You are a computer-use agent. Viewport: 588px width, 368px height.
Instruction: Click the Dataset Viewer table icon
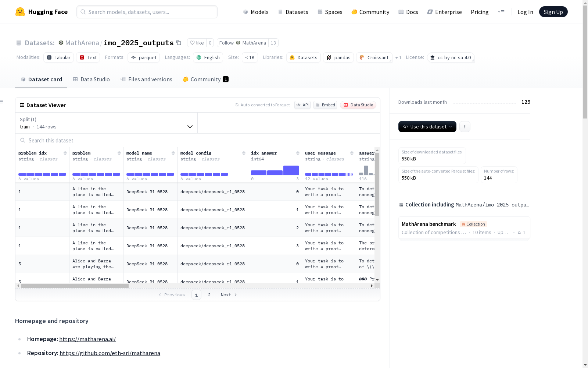pos(22,105)
